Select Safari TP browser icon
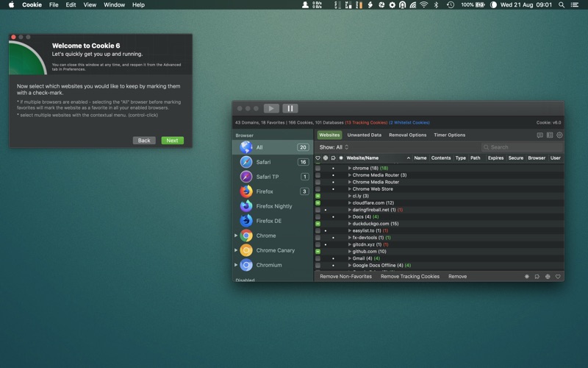The height and width of the screenshot is (368, 588). pos(246,177)
